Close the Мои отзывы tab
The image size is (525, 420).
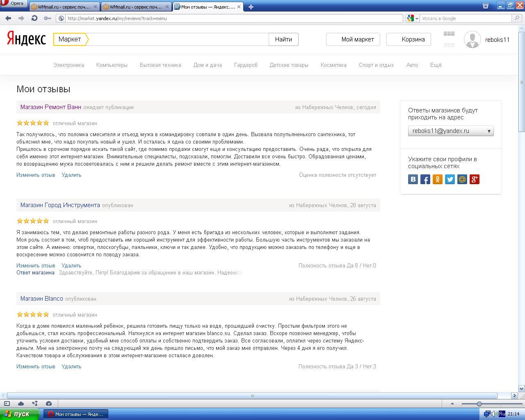(239, 7)
